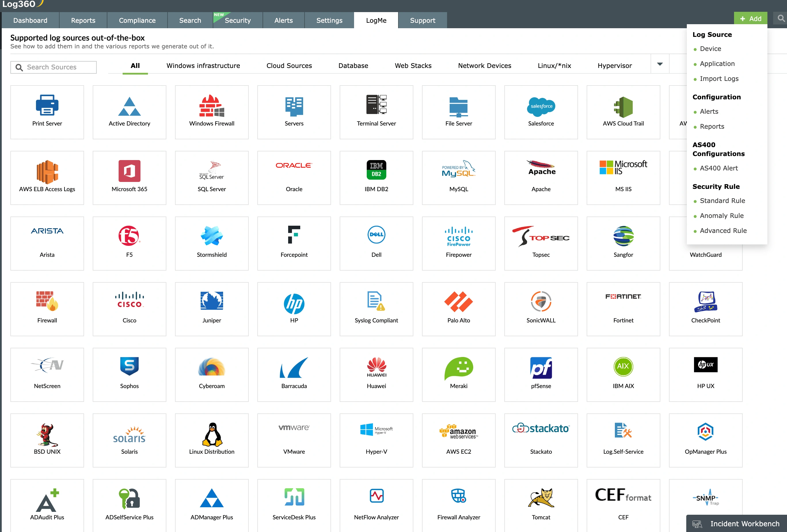
Task: Click the green Add button
Action: tap(750, 19)
